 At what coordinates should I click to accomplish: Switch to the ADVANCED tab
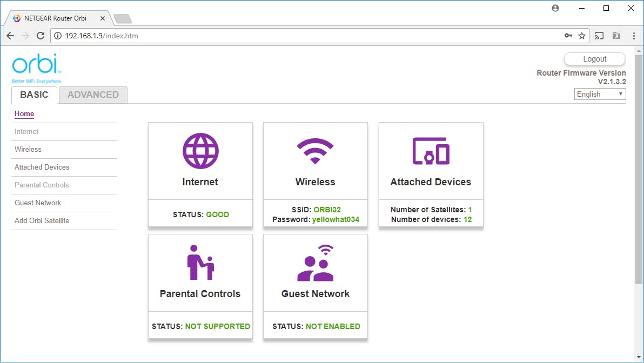pos(93,95)
